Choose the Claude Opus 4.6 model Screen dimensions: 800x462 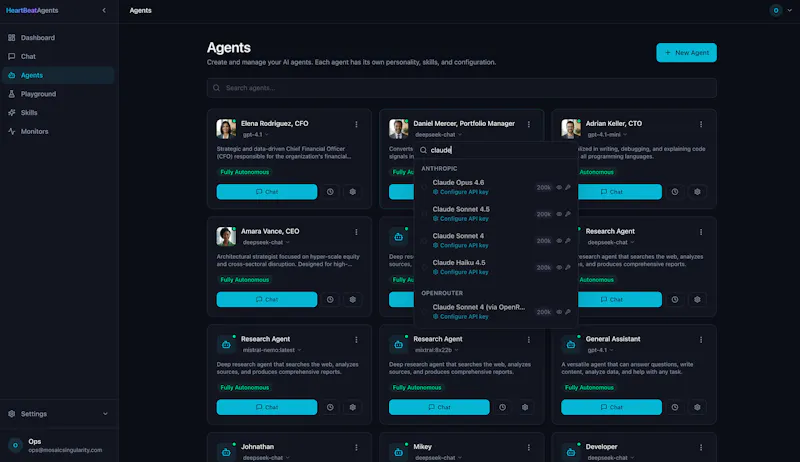(x=495, y=187)
